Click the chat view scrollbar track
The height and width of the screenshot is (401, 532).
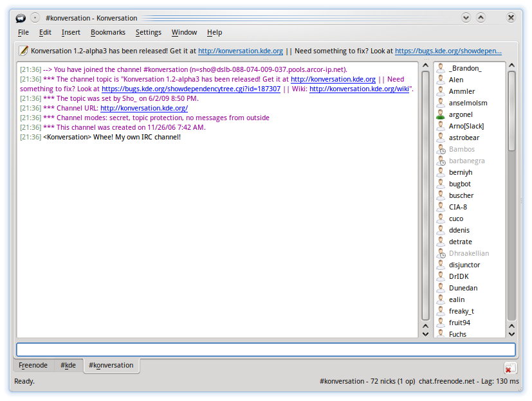click(x=425, y=195)
